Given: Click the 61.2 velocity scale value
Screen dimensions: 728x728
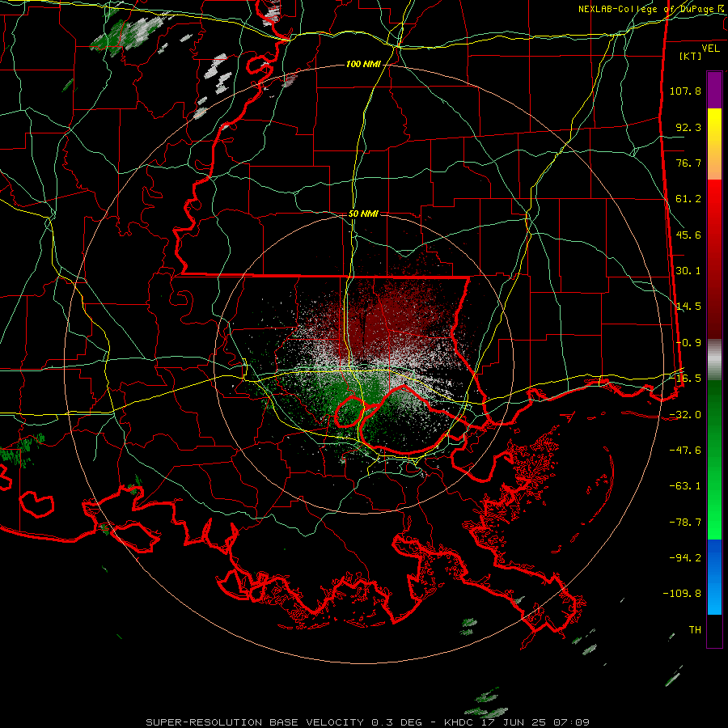Looking at the screenshot, I should [688, 199].
